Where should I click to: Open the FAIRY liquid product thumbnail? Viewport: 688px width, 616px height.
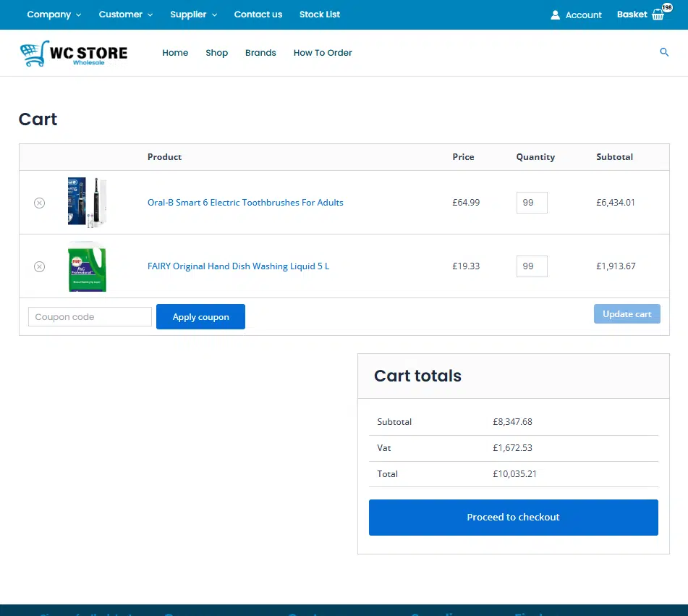pyautogui.click(x=87, y=266)
